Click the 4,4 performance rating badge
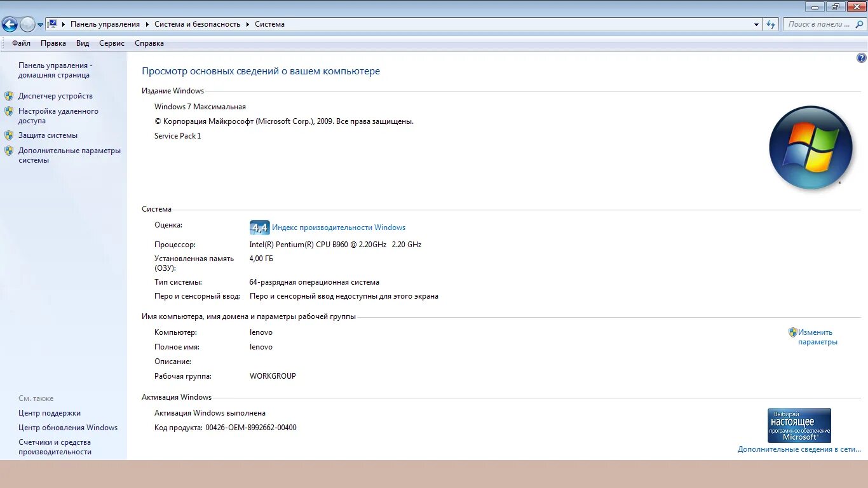Screen dimensions: 868x488 (260, 227)
